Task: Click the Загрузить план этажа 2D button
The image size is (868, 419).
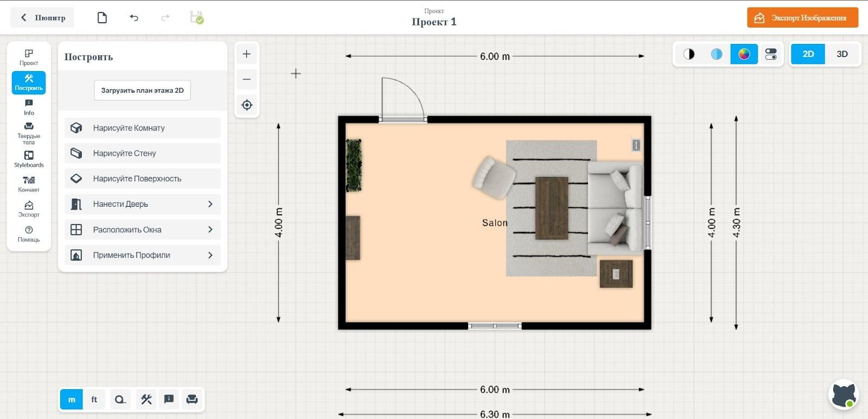Action: (x=142, y=91)
